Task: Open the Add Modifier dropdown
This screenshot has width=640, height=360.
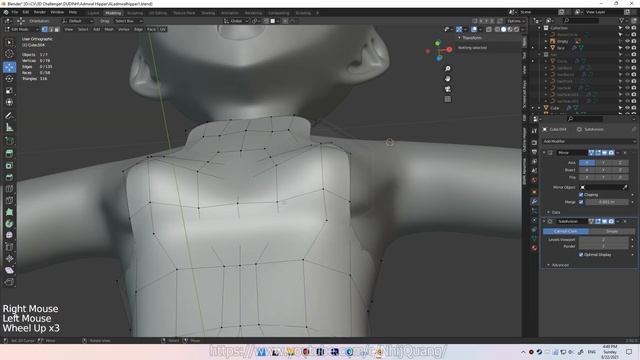Action: click(x=589, y=141)
